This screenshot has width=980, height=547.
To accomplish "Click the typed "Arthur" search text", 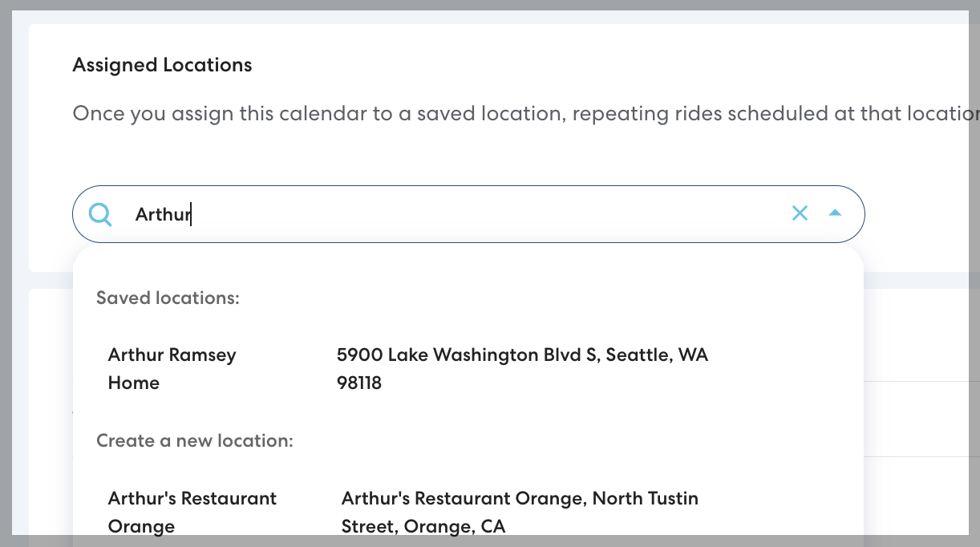I will 162,214.
